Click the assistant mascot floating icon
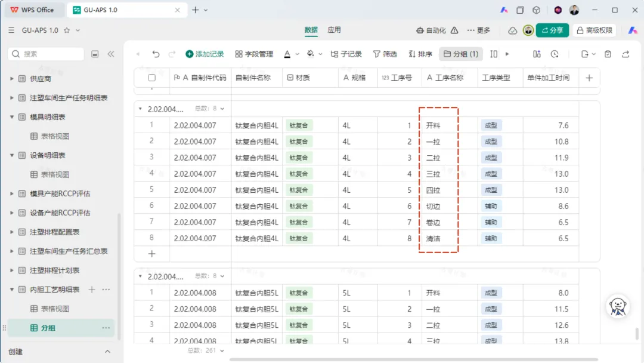644x363 pixels. point(618,306)
